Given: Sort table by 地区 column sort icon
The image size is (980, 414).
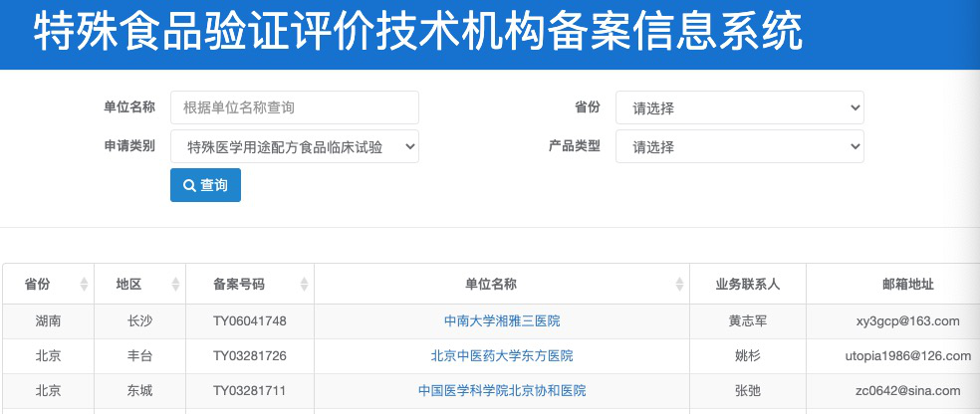Looking at the screenshot, I should click(176, 285).
